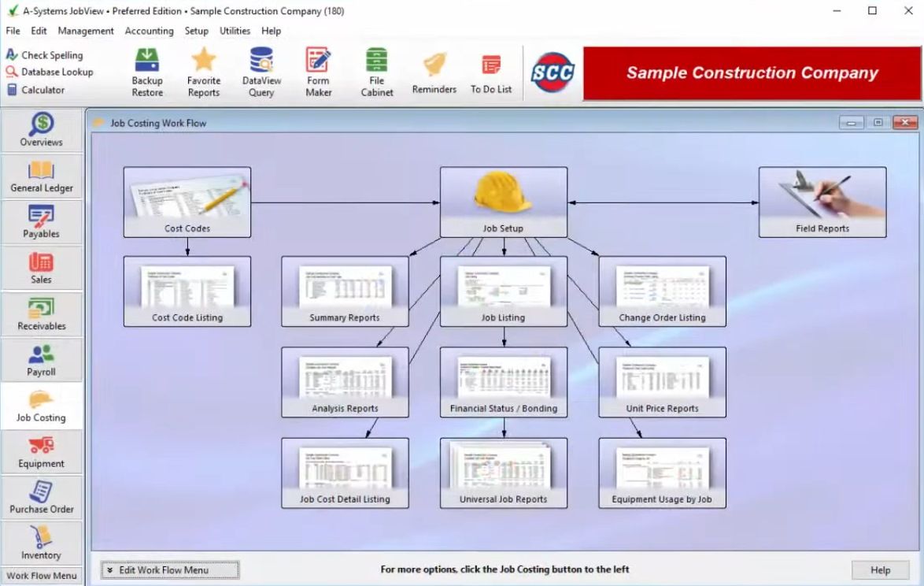Open the Help menu in menu bar
Screen dimensions: 924x586
tap(271, 31)
